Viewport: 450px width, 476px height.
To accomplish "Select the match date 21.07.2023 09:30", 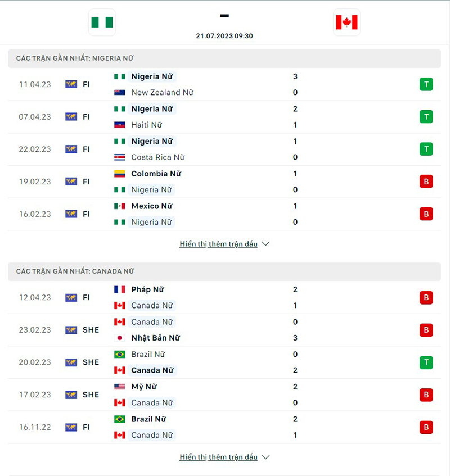I will point(224,35).
